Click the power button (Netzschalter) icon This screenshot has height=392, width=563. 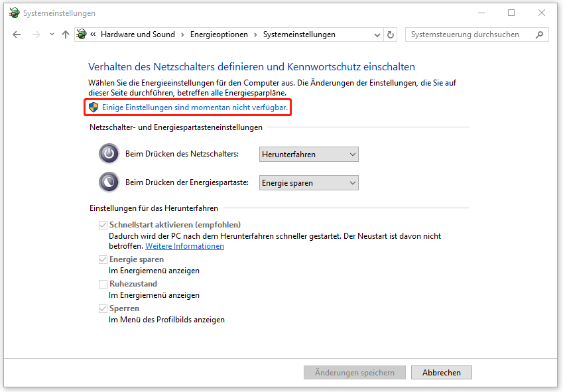point(108,153)
